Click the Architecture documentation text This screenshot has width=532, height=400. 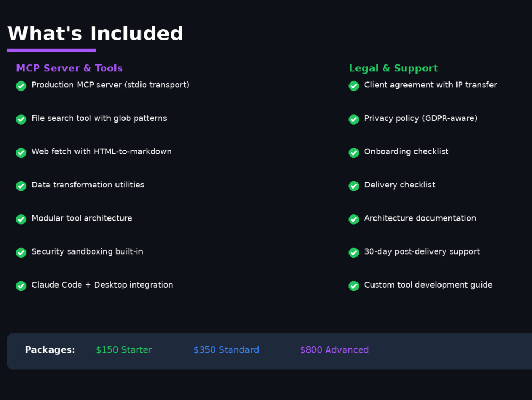(420, 218)
